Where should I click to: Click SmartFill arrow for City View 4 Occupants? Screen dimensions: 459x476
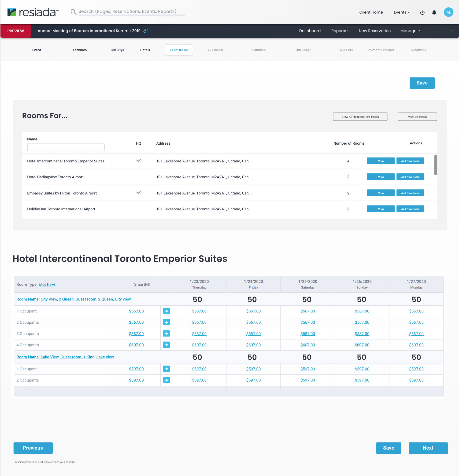pos(166,345)
